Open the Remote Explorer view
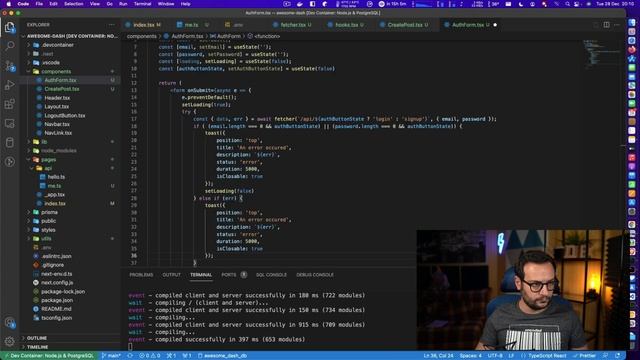The image size is (640, 360). pos(10,123)
